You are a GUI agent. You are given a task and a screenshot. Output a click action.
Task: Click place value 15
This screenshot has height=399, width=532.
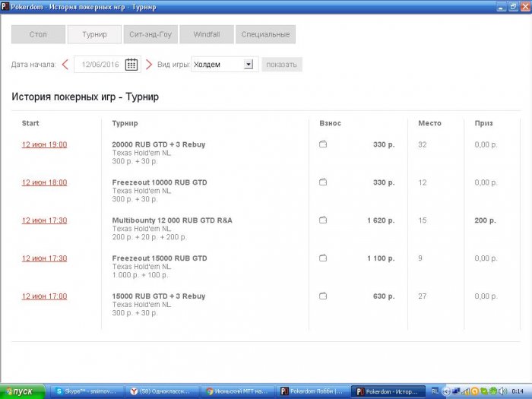coord(422,220)
